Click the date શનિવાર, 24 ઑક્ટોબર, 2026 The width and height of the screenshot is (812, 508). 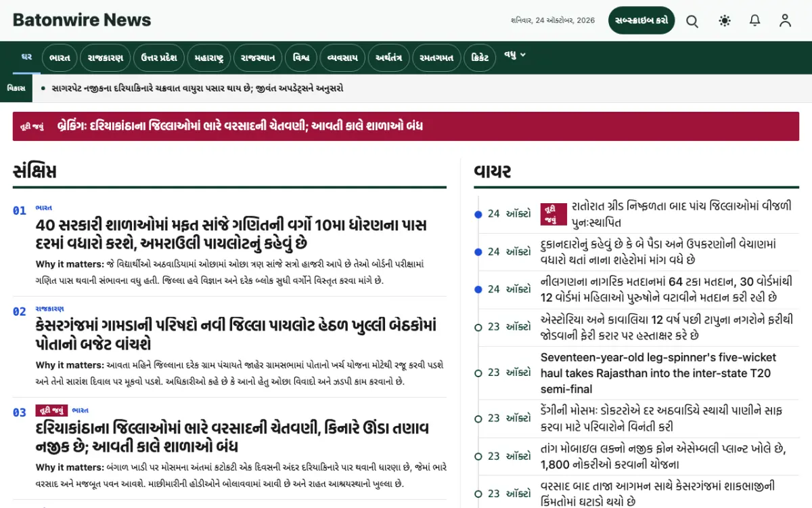(553, 20)
